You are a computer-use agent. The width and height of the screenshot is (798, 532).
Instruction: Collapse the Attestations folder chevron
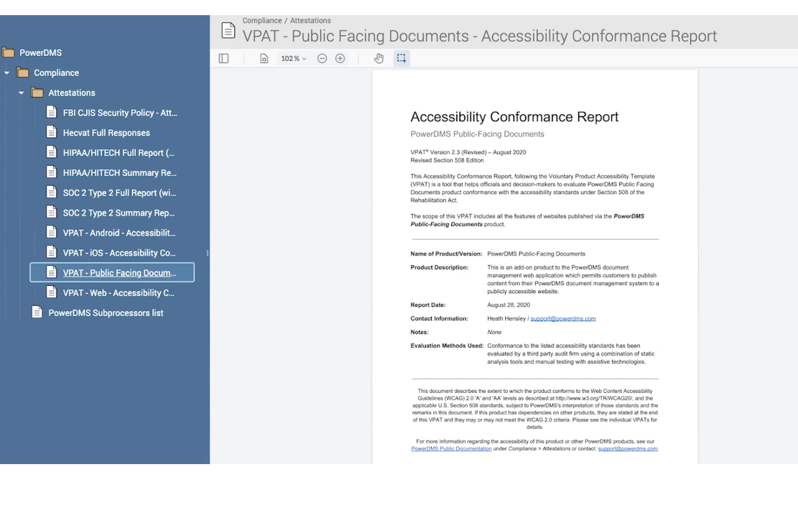pyautogui.click(x=21, y=92)
